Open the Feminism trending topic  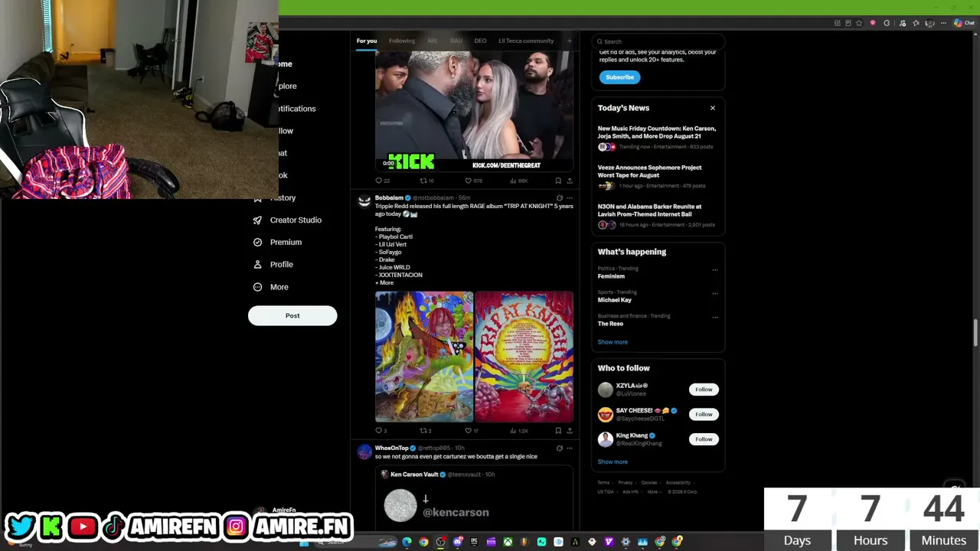611,276
